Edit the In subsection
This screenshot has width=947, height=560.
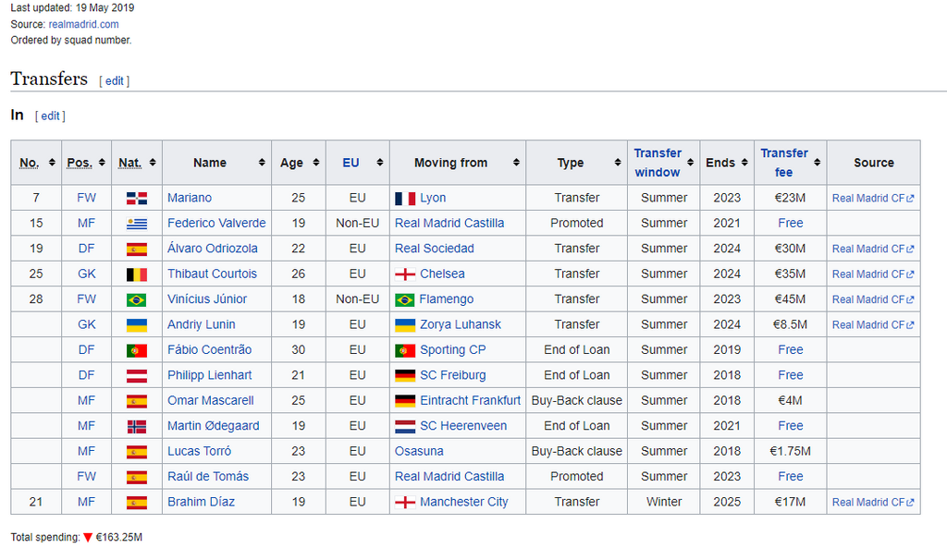coord(50,116)
